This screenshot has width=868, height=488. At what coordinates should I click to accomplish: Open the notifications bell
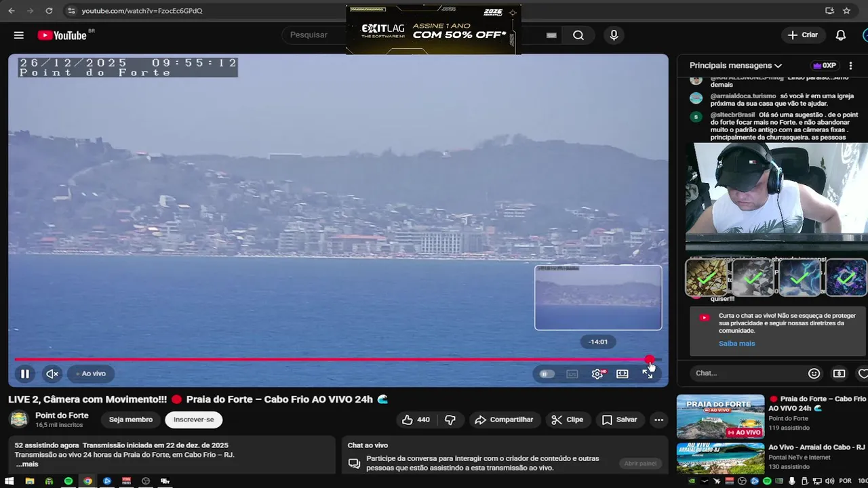[841, 35]
